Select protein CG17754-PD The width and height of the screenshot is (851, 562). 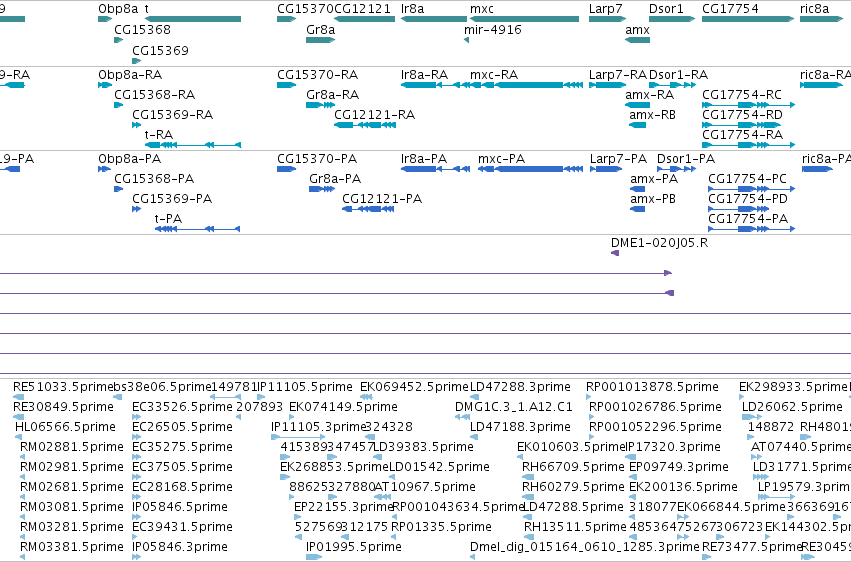click(x=748, y=199)
